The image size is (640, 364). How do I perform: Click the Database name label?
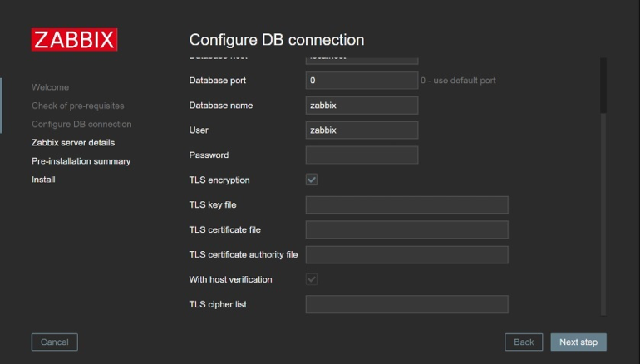click(x=221, y=106)
